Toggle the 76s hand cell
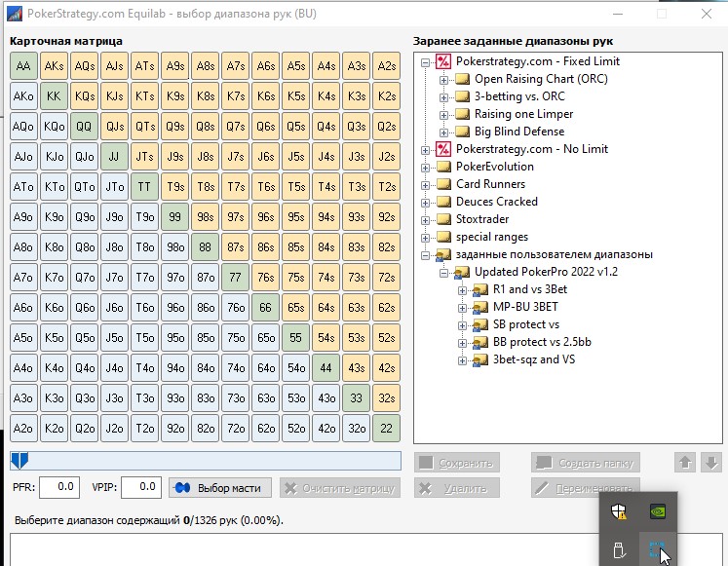The width and height of the screenshot is (728, 566). point(266,278)
